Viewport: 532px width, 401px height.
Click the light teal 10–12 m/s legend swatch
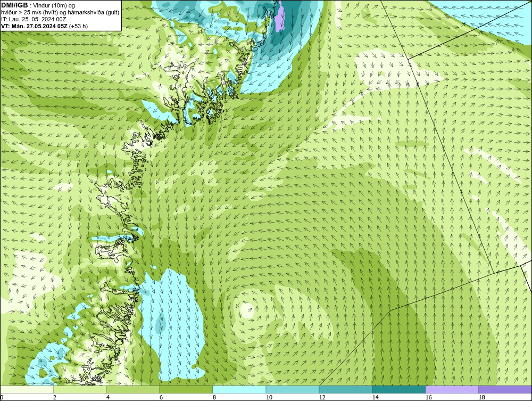(293, 389)
